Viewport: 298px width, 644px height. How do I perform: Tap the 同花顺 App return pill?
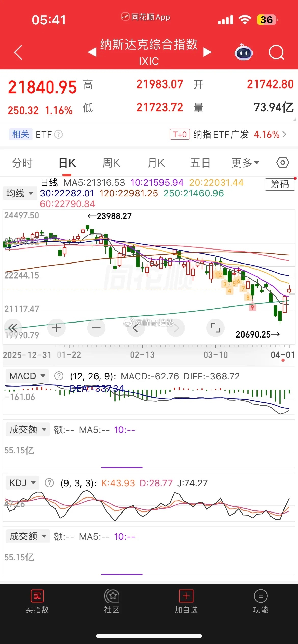tap(146, 17)
